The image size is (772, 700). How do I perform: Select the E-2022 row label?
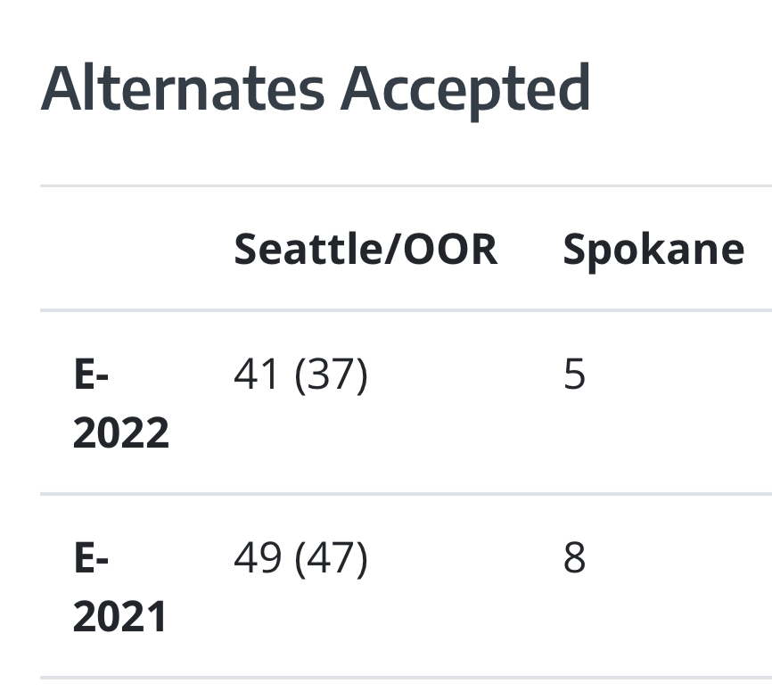coord(120,404)
